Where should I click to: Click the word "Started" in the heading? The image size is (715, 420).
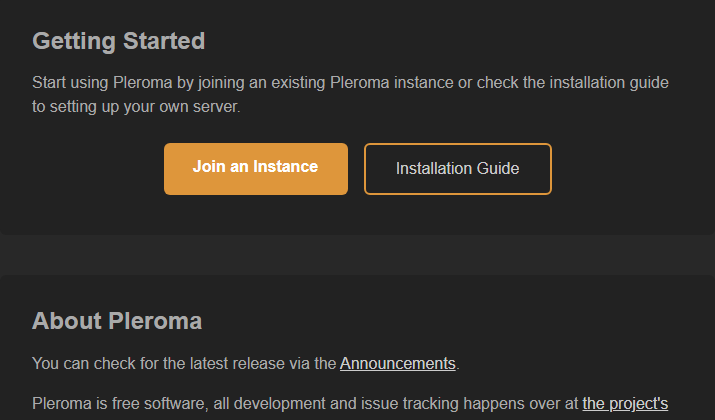164,41
